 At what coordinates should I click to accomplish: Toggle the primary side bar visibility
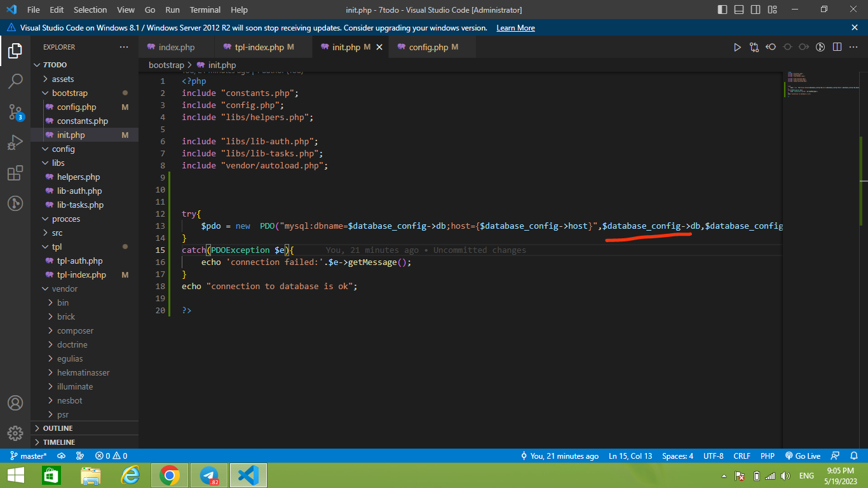tap(722, 10)
